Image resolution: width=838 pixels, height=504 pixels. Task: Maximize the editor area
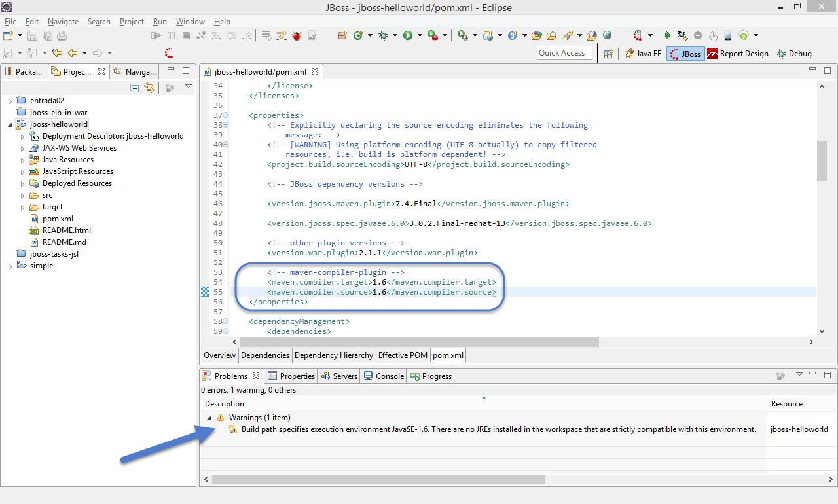(x=828, y=70)
